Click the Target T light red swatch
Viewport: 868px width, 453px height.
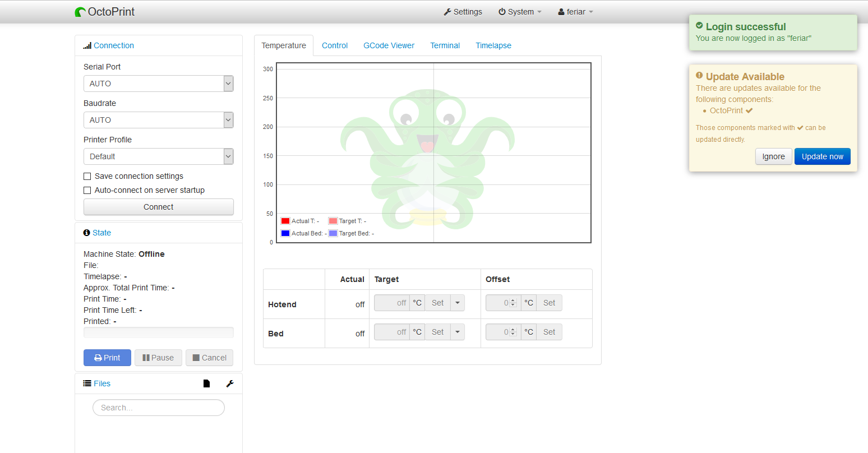(333, 221)
